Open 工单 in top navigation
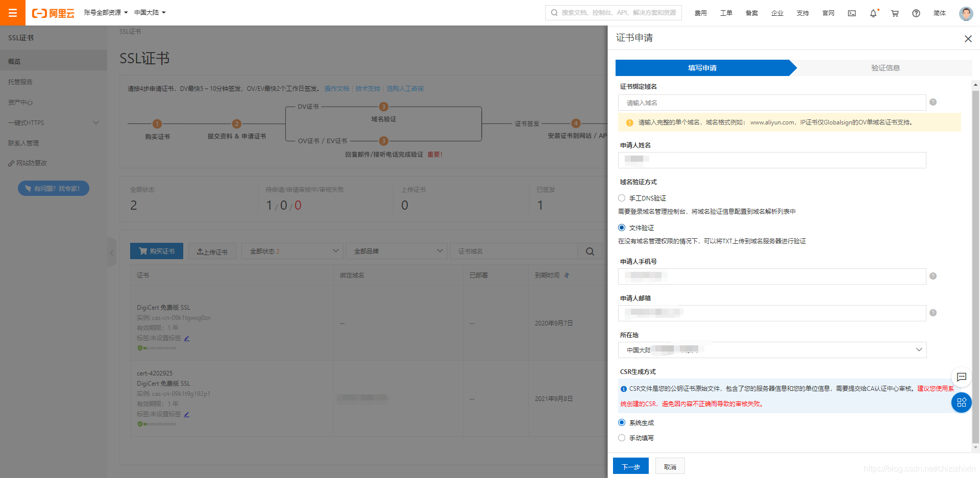The width and height of the screenshot is (980, 478). 726,13
